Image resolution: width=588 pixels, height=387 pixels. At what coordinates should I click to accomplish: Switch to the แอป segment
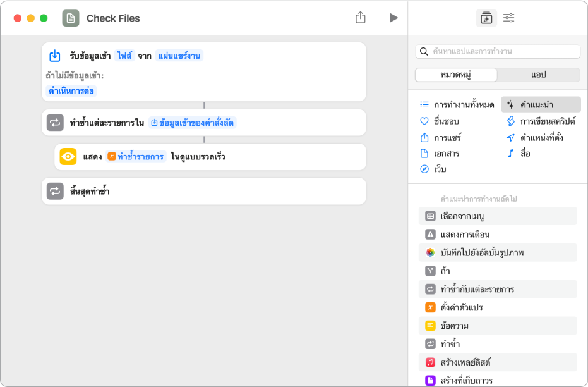pyautogui.click(x=538, y=75)
